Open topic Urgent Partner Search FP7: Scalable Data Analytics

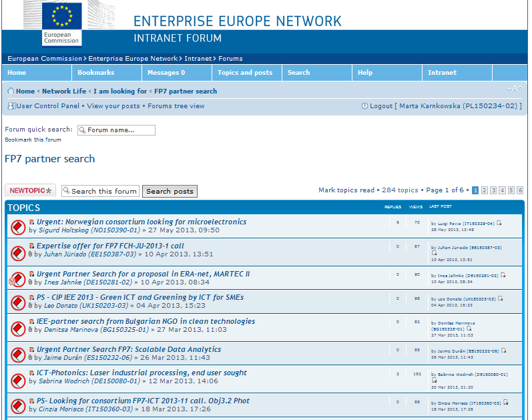[129, 349]
